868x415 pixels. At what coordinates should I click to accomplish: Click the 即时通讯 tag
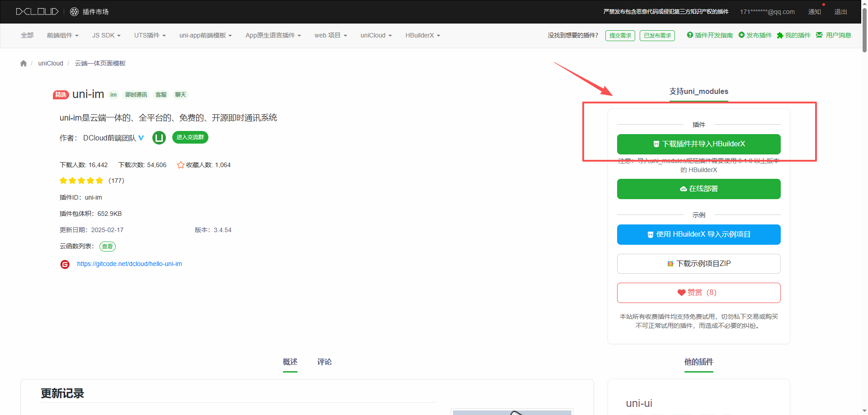tap(136, 95)
